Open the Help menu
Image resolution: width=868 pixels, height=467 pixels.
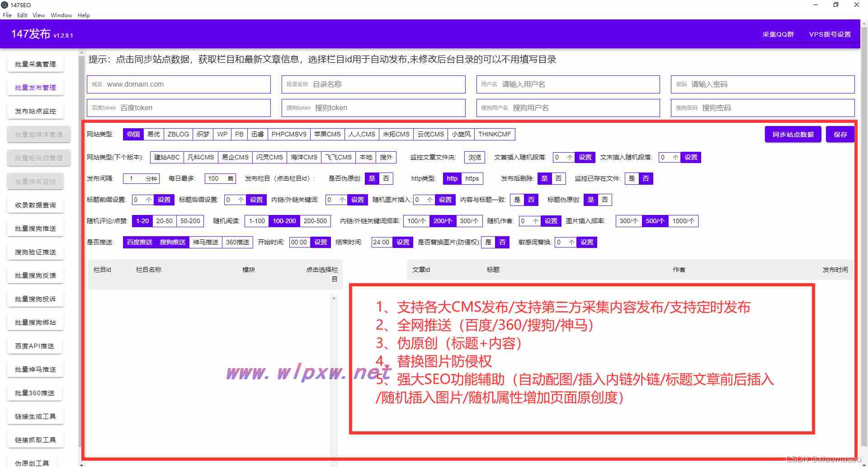84,15
